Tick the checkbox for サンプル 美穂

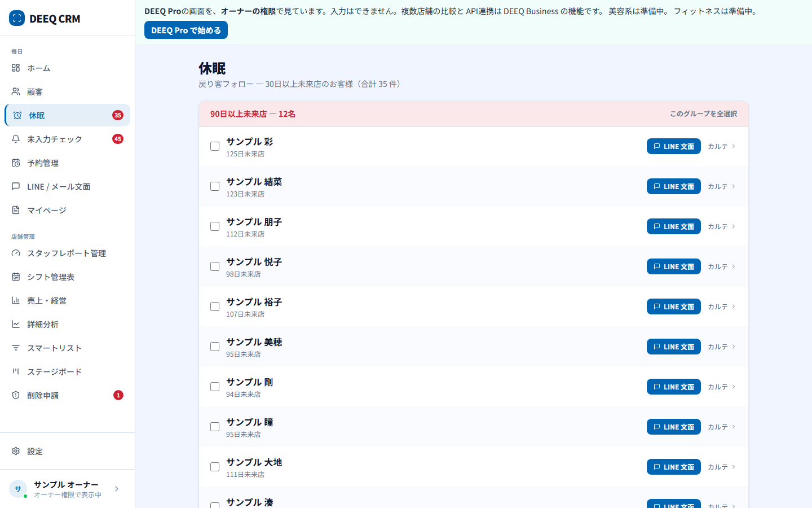click(x=215, y=347)
